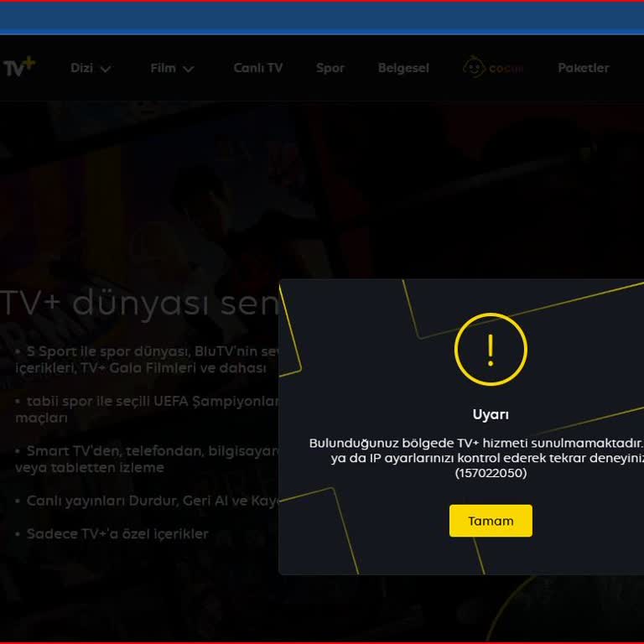The width and height of the screenshot is (644, 644).
Task: Click the 'ya da IP ayarlarınızı kontrol' line
Action: point(487,458)
